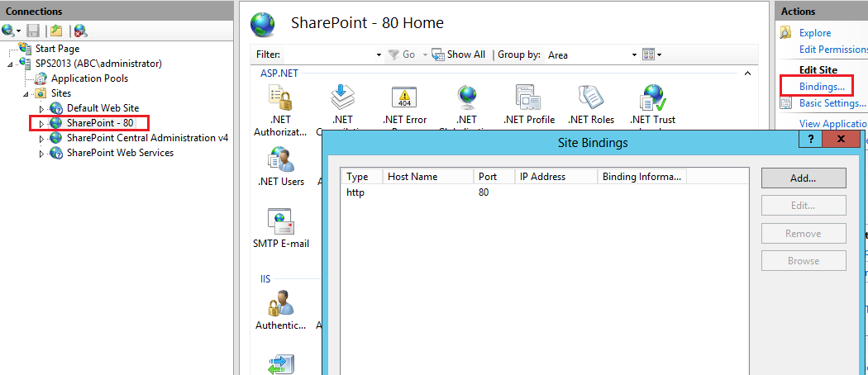868x375 pixels.
Task: Select Application Pools in the tree
Action: (89, 78)
